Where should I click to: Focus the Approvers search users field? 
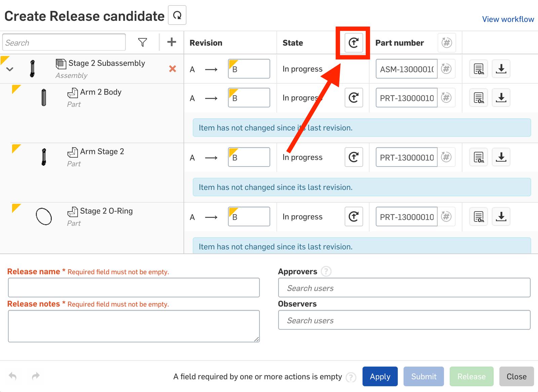[404, 288]
